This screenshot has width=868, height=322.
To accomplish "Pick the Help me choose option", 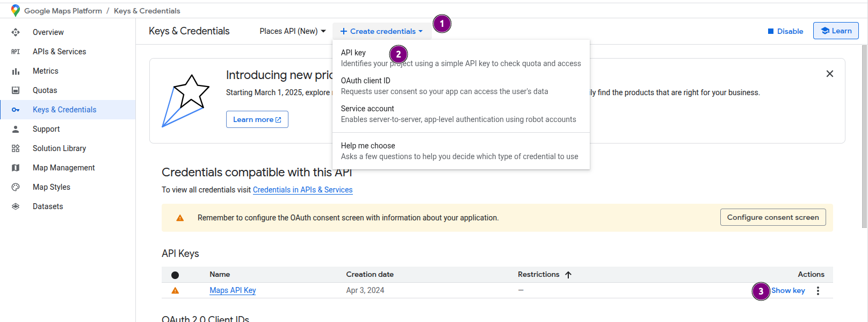I will pyautogui.click(x=461, y=151).
